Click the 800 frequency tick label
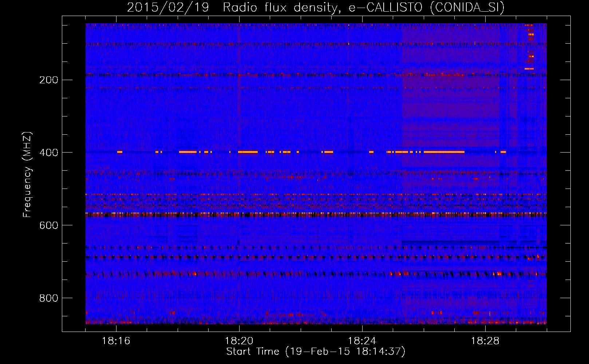Viewport: 589px width, 364px height. tap(49, 298)
